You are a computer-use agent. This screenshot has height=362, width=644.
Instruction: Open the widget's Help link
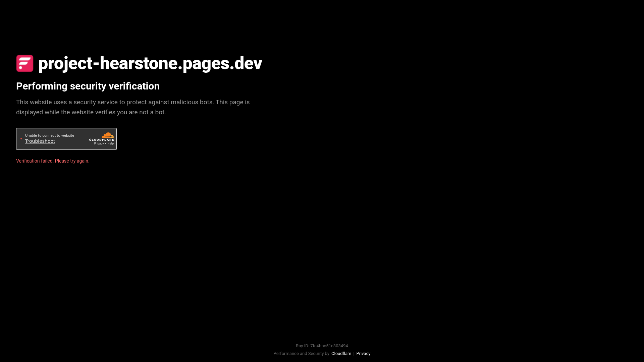111,143
